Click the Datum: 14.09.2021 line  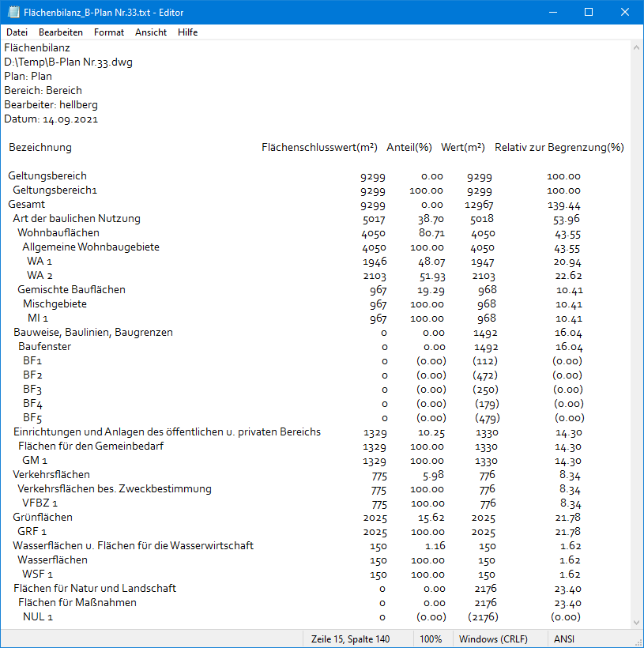(x=51, y=119)
